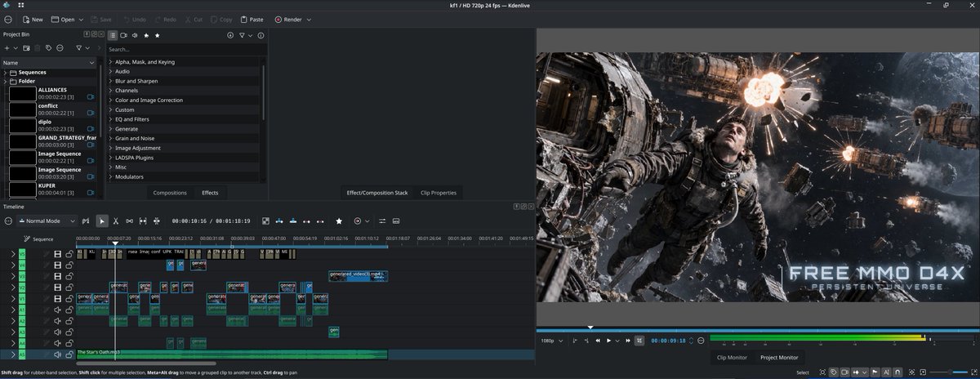Toggle lock on track V1
Screen dimensions: 980x379
coord(69,299)
